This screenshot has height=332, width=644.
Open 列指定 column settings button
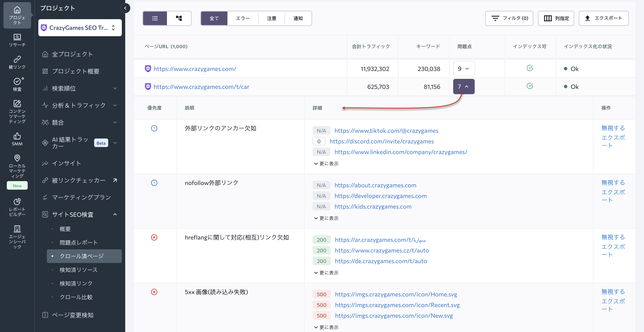(556, 18)
